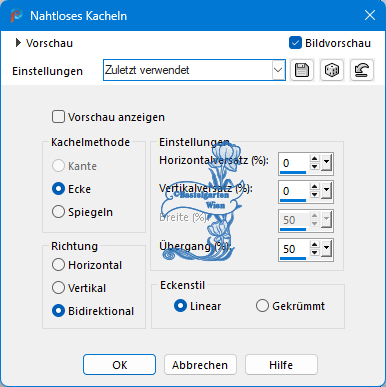Increase Übergang value with the up arrow
The height and width of the screenshot is (387, 386).
pos(315,245)
